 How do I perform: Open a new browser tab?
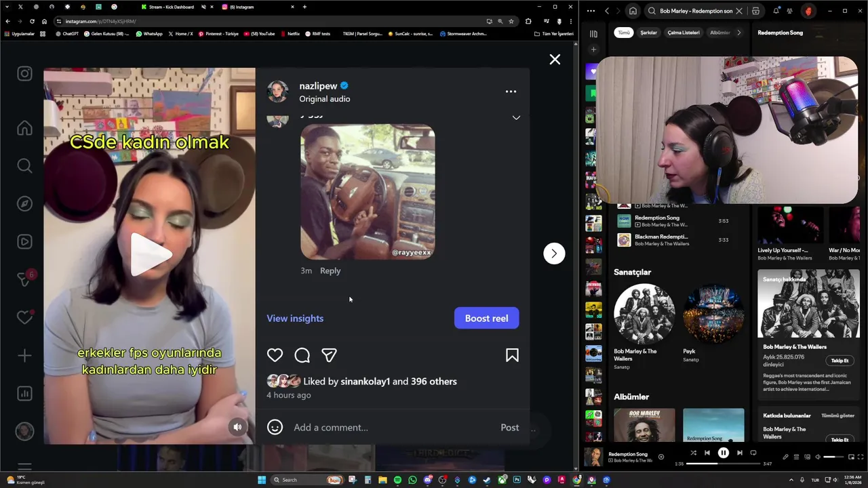(304, 7)
